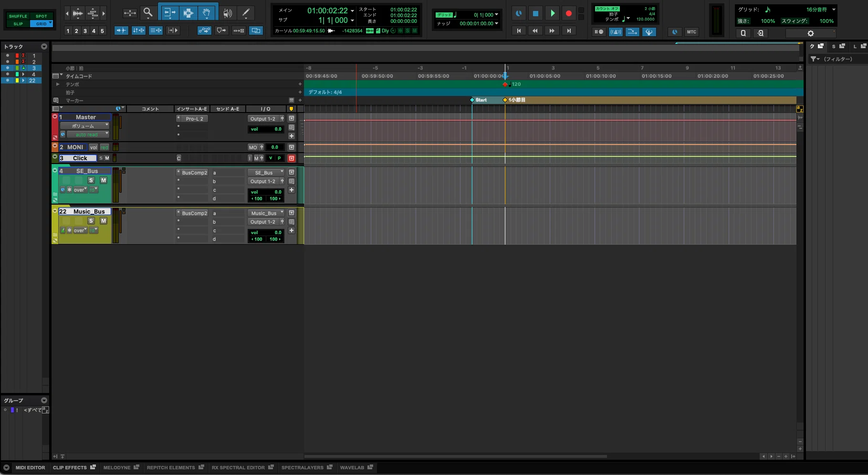Click the MTC generate button

(x=691, y=32)
